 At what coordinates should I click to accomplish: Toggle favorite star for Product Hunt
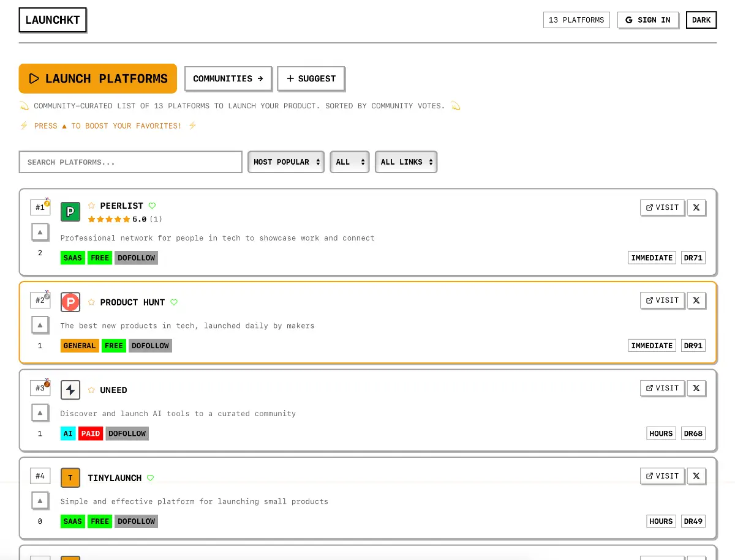(x=91, y=302)
